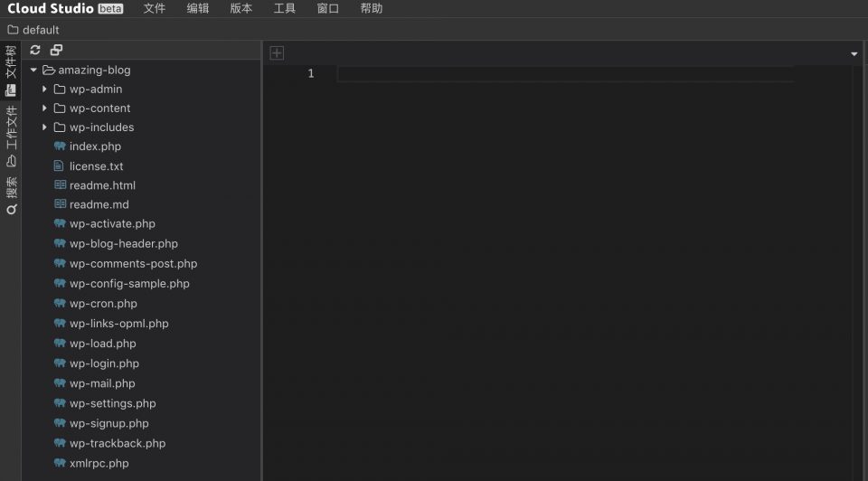Open the 文件树 file tree side panel
The height and width of the screenshot is (481, 868).
coord(11,71)
